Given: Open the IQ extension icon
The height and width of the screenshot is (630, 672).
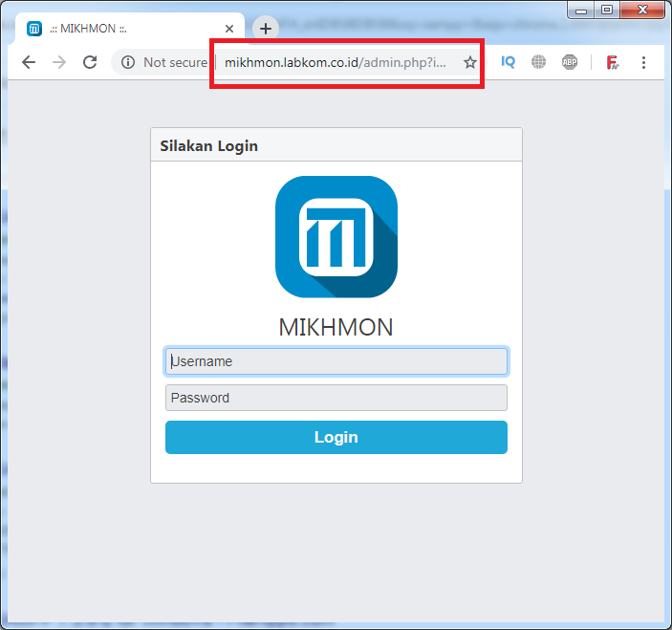Looking at the screenshot, I should point(508,62).
